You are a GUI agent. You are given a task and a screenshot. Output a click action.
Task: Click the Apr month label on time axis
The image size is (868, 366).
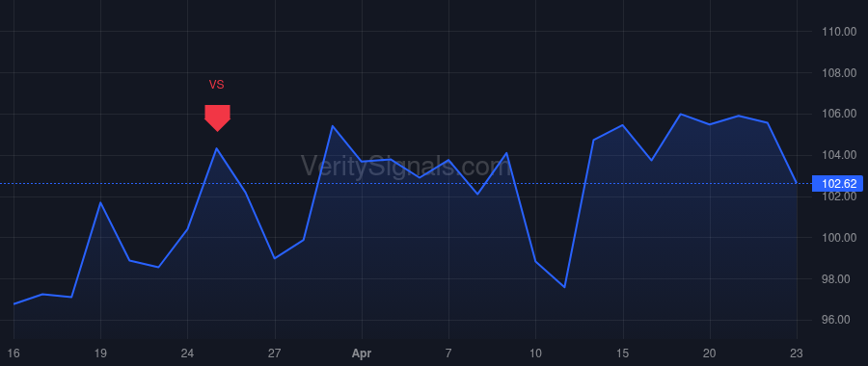[362, 353]
